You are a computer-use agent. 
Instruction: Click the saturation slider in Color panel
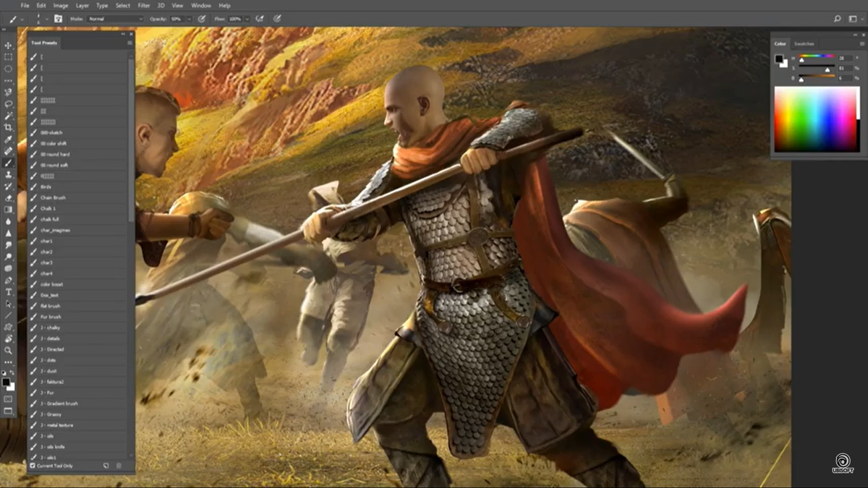pos(816,67)
